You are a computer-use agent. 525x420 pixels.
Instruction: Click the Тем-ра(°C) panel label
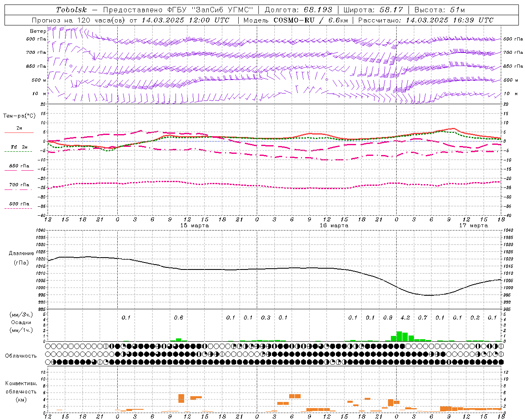click(x=19, y=116)
